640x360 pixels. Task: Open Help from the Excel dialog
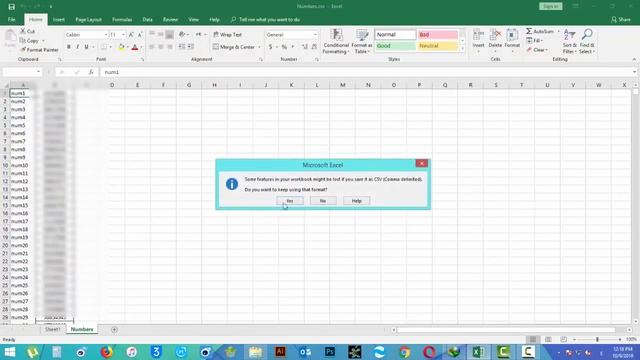point(356,201)
